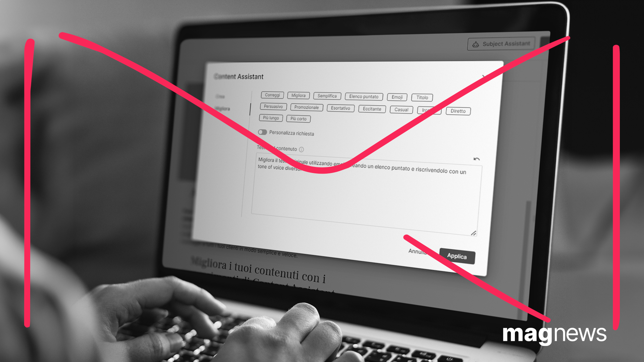Select the Titolo (Title) formatting icon

coord(423,97)
